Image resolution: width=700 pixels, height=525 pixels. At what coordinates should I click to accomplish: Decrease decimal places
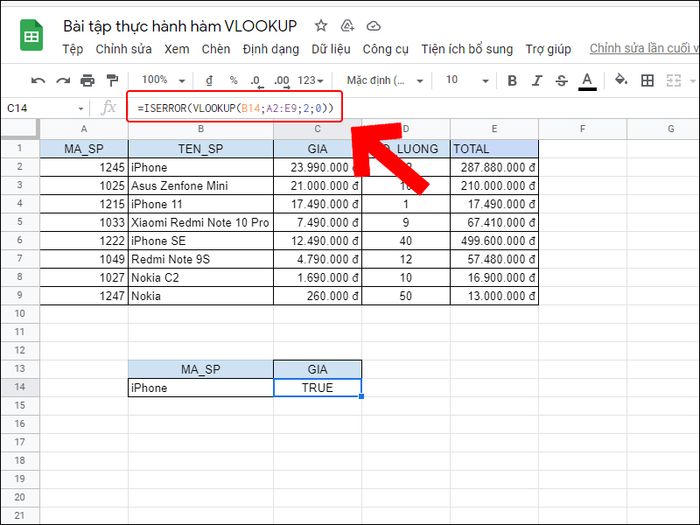coord(256,81)
